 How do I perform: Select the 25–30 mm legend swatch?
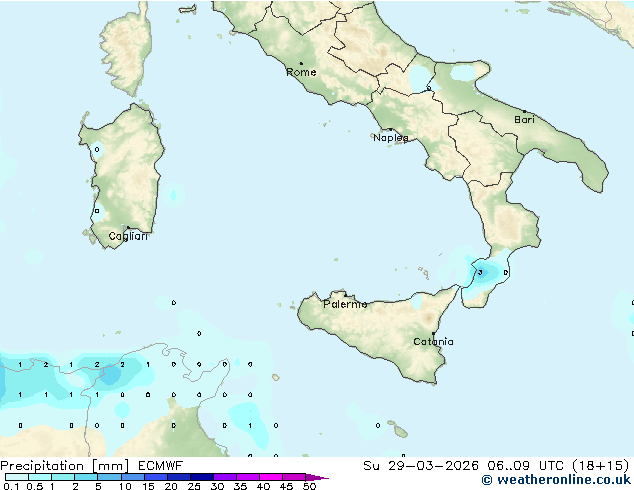[x=202, y=477]
